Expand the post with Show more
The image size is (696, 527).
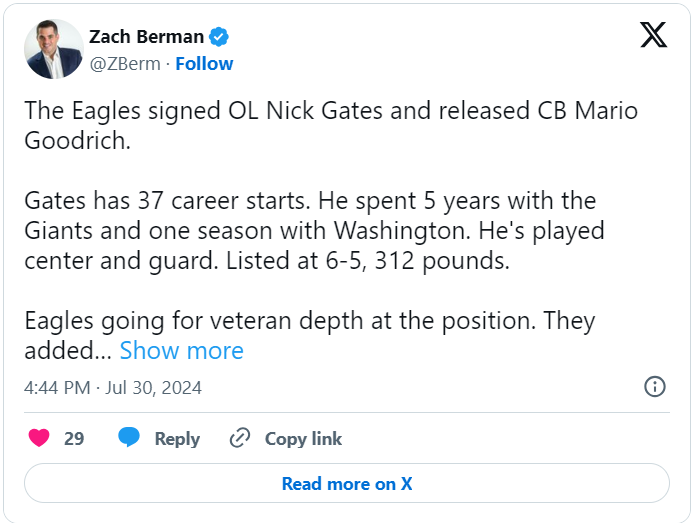point(181,351)
